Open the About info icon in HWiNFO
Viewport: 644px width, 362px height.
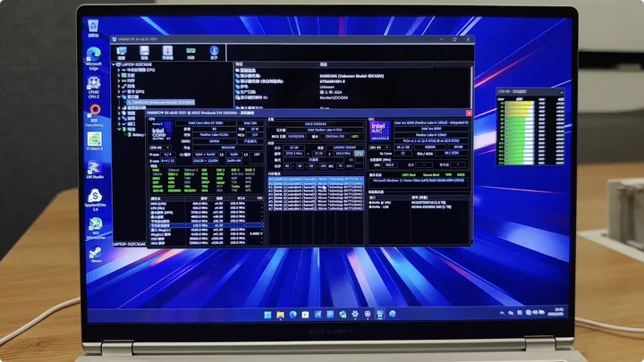coord(214,53)
